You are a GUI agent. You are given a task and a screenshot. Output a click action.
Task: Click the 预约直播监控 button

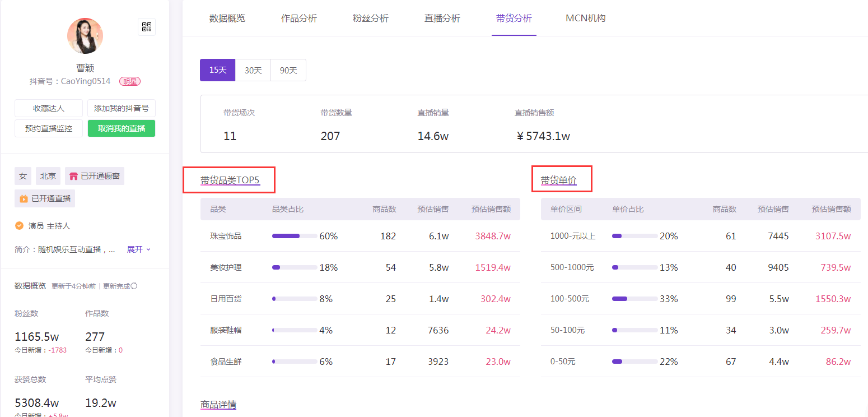point(49,128)
